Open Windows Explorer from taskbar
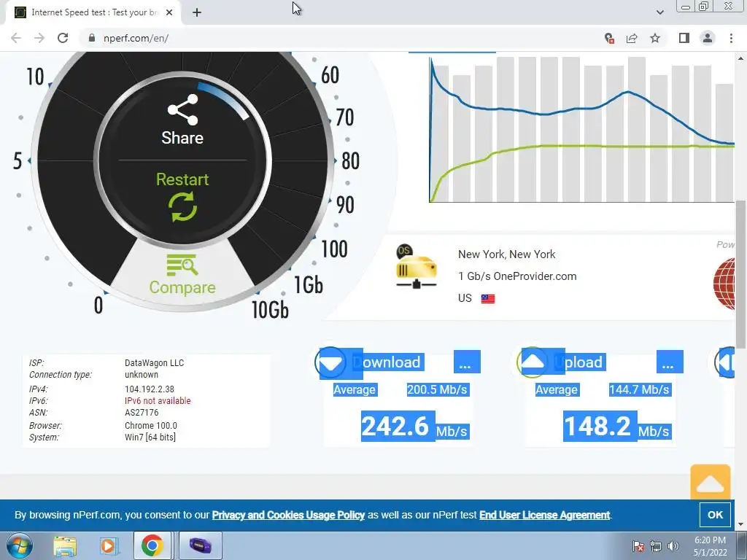The image size is (747, 560). (x=65, y=545)
